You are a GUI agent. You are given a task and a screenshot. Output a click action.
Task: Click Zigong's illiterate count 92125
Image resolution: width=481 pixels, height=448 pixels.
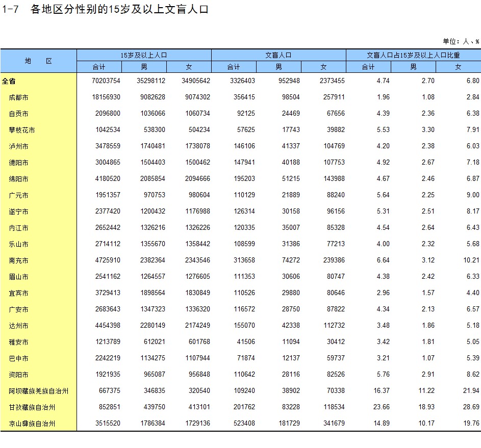click(246, 113)
